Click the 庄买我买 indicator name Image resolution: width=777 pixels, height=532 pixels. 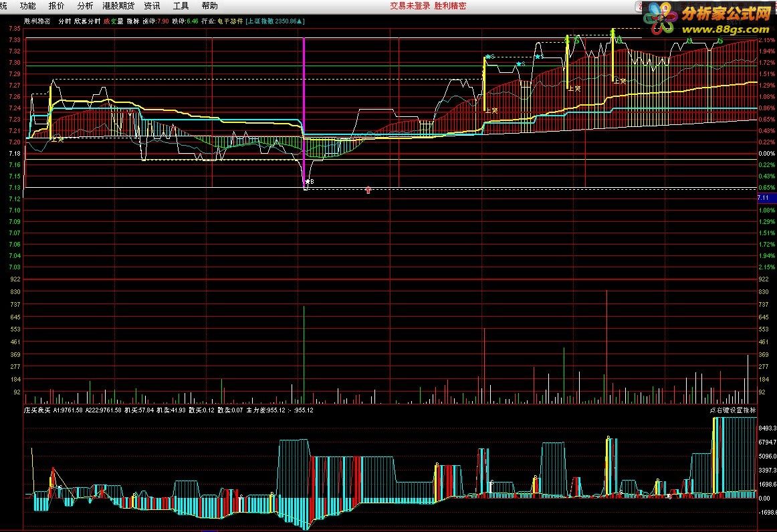(37, 410)
